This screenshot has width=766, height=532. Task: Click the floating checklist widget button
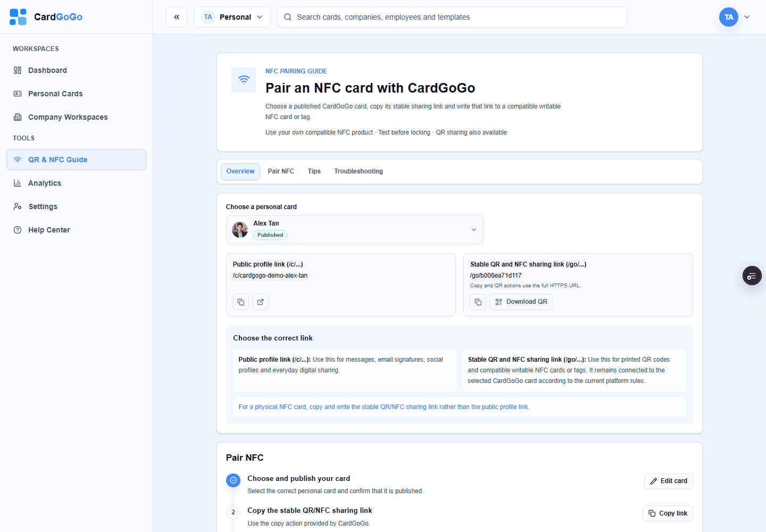click(x=752, y=276)
